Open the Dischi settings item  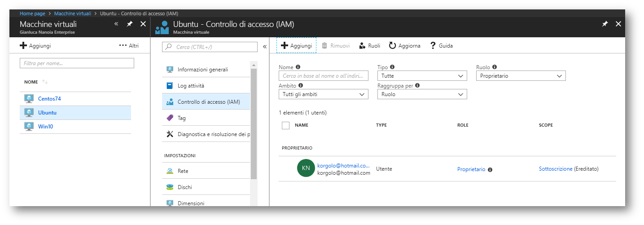click(206, 187)
